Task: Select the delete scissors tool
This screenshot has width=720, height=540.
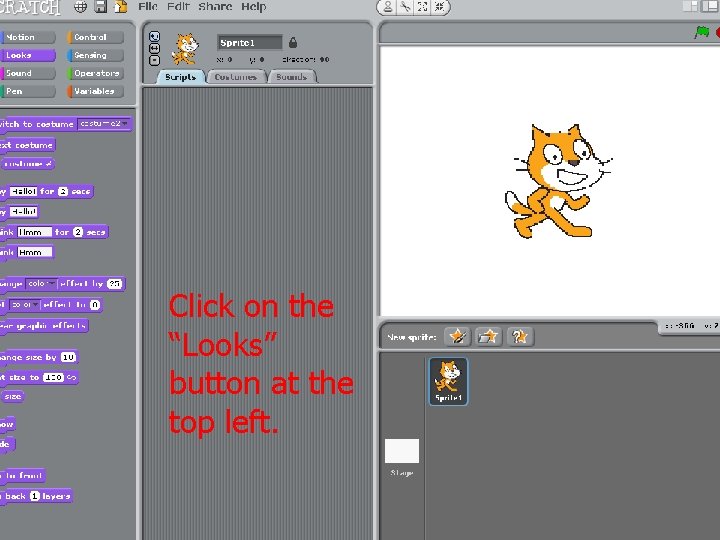Action: [405, 7]
